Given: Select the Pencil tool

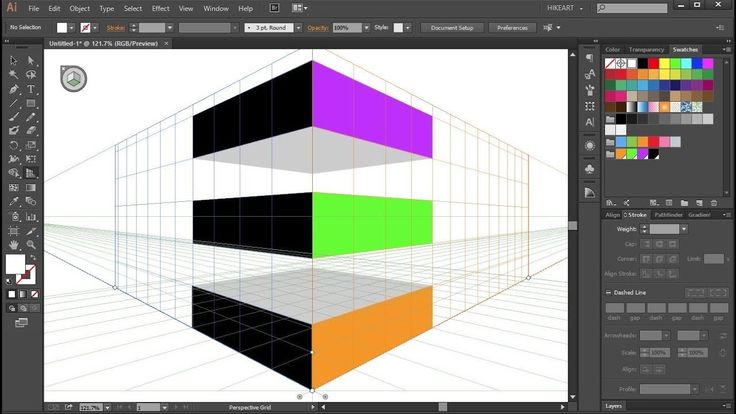Looking at the screenshot, I should [x=31, y=117].
